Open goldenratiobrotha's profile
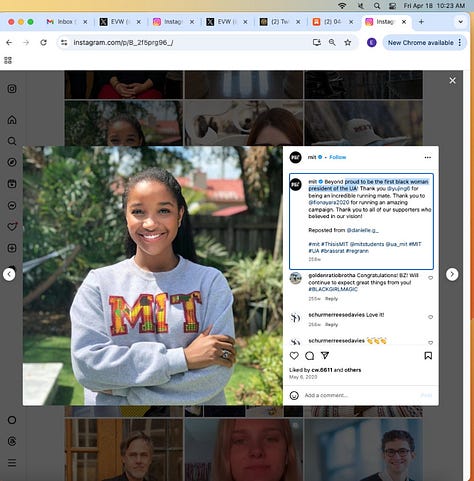This screenshot has height=481, width=474. point(332,275)
